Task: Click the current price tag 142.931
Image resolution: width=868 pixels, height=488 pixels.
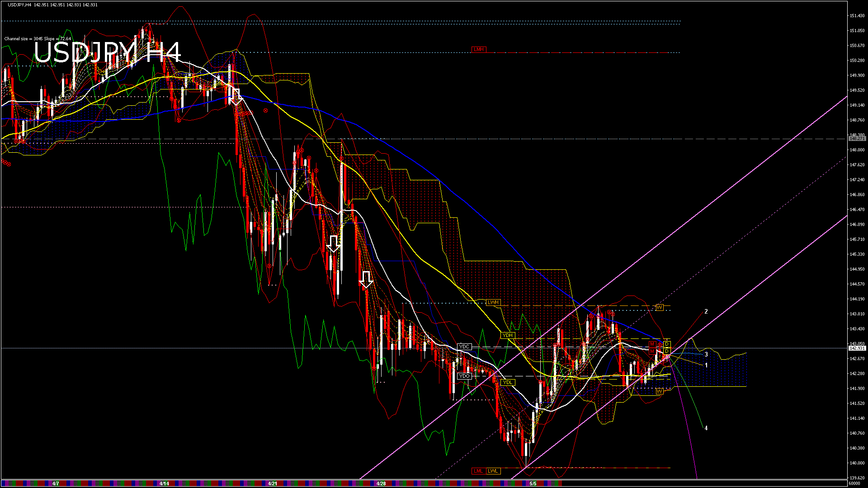Action: [857, 348]
